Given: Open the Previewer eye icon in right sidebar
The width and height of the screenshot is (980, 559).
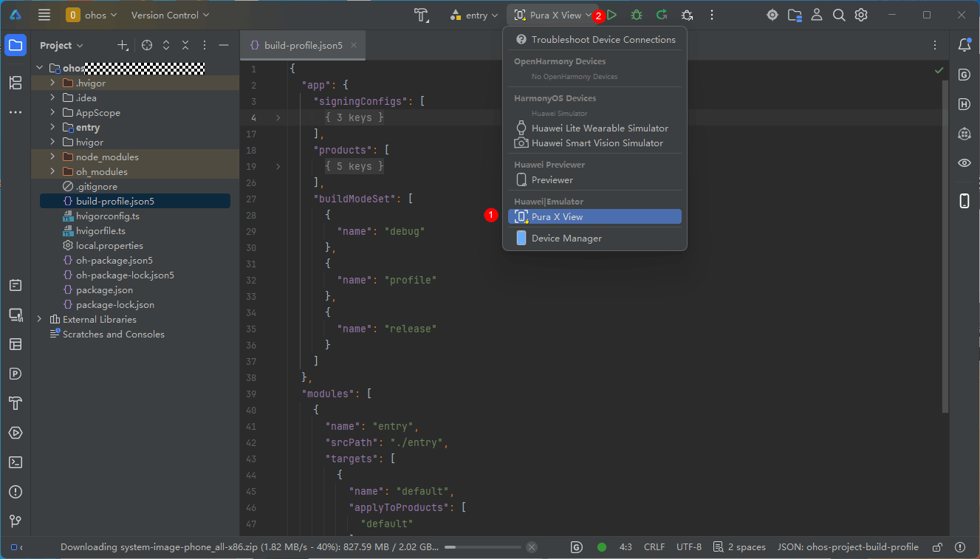Looking at the screenshot, I should [964, 163].
